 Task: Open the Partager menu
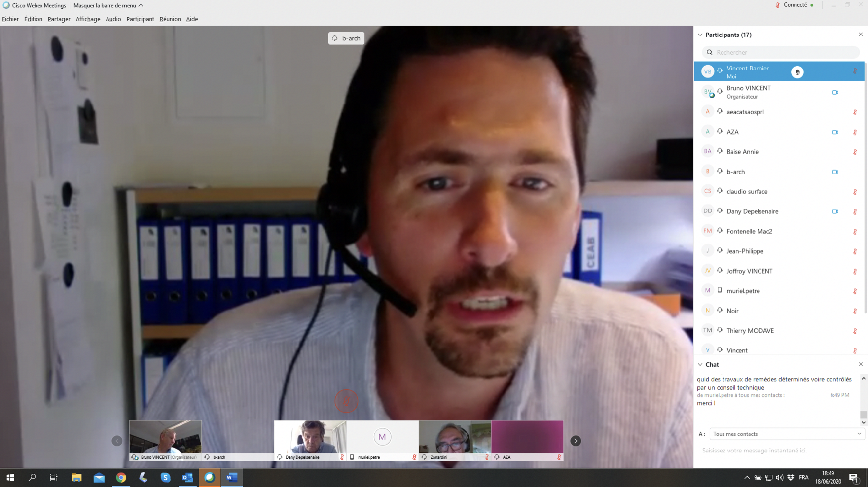(x=59, y=19)
